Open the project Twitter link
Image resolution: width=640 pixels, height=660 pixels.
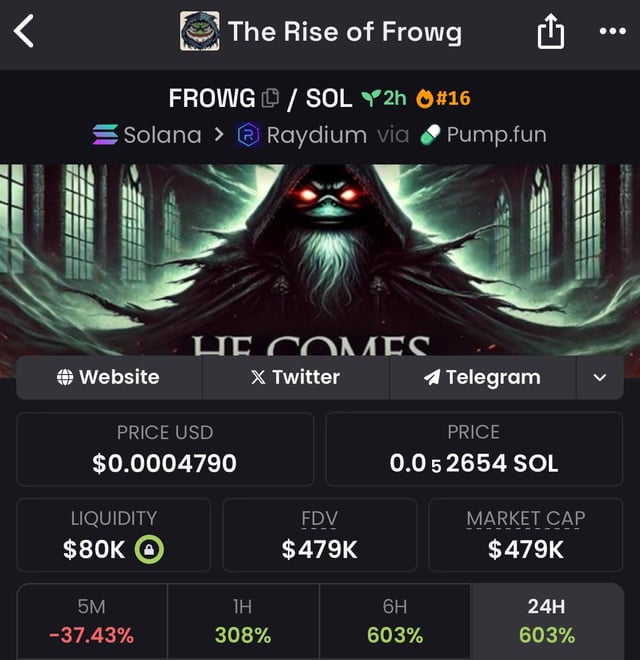pyautogui.click(x=295, y=378)
